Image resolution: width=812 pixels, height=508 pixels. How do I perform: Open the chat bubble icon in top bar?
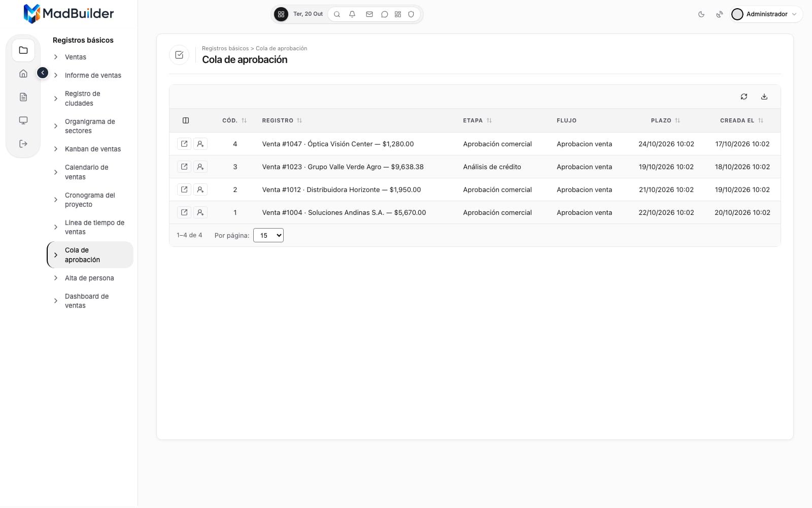(x=385, y=14)
